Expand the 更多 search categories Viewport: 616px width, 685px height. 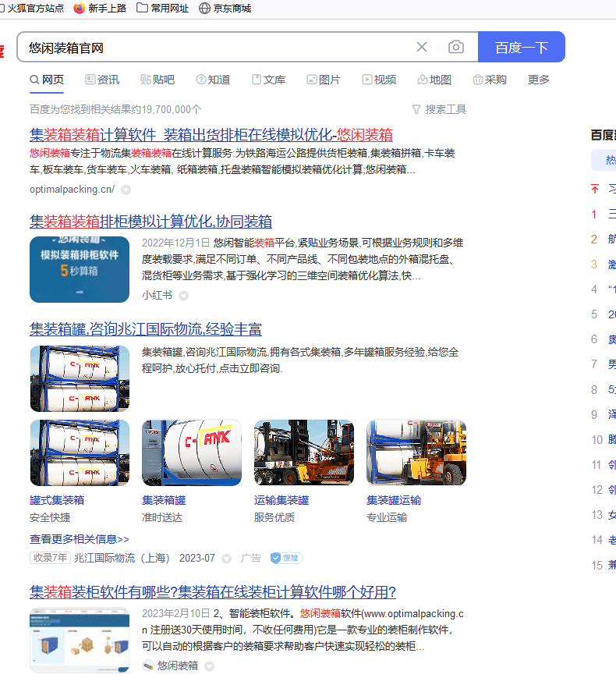pyautogui.click(x=538, y=80)
